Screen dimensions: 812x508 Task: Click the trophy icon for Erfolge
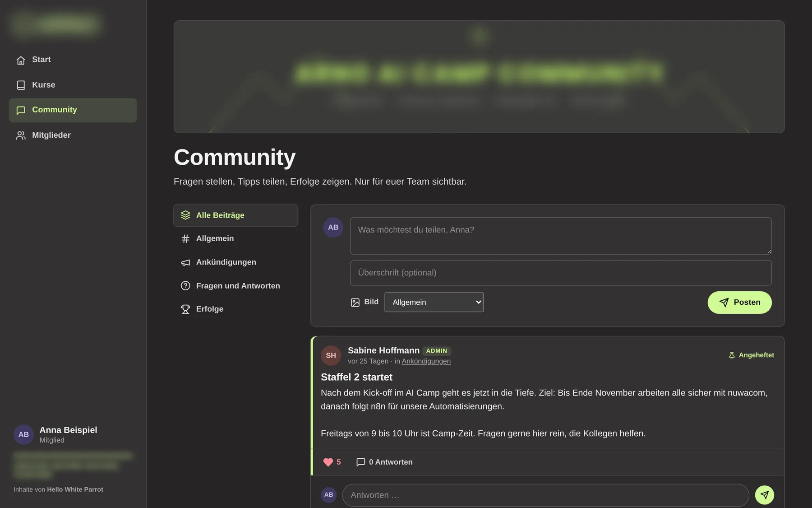(185, 309)
